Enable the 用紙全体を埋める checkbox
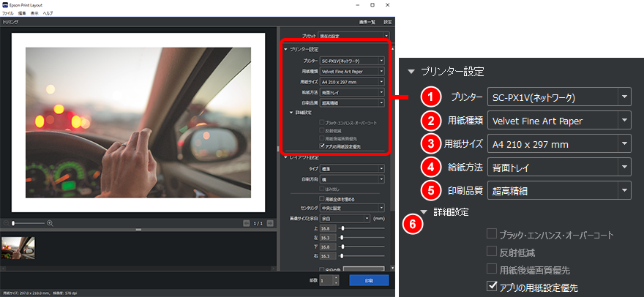This screenshot has width=644, height=297. (x=321, y=198)
